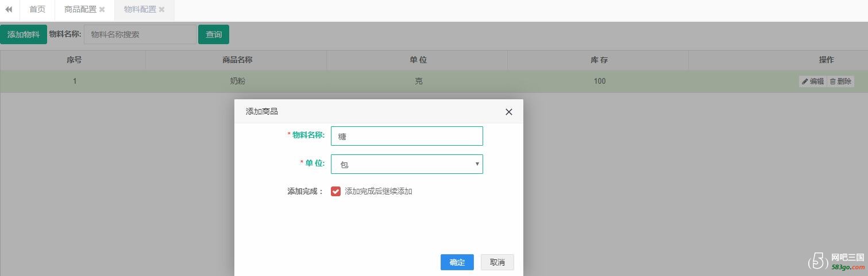Switch to the 首页 tab
Viewport: 868px width, 276px height.
click(x=37, y=10)
